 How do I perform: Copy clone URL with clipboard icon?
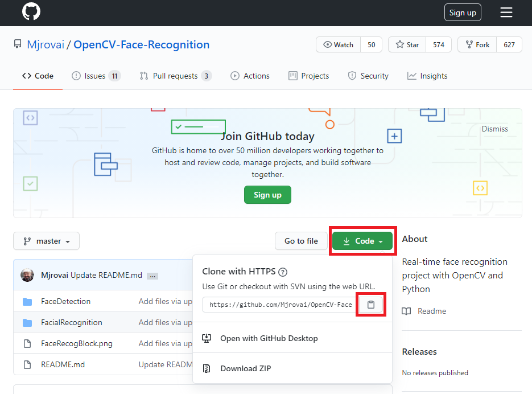click(x=371, y=305)
